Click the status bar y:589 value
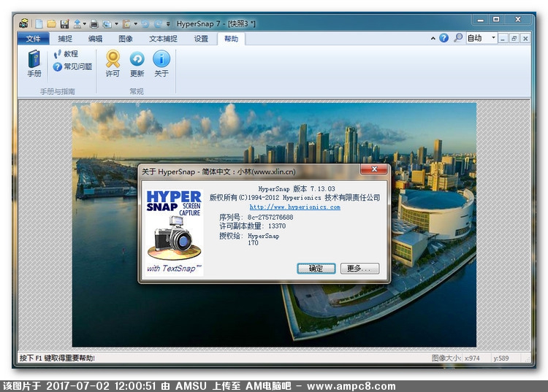The image size is (548, 392). click(501, 358)
